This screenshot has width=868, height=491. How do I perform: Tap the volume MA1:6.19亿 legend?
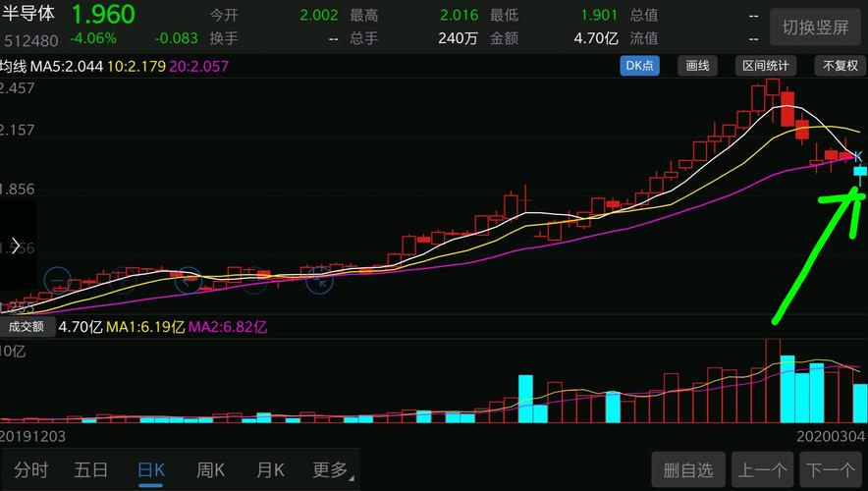click(x=145, y=327)
